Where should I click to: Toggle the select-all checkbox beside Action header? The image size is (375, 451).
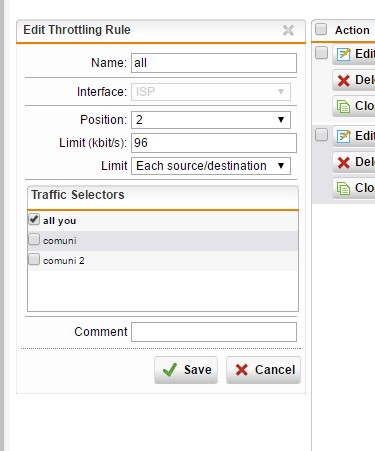coord(321,29)
